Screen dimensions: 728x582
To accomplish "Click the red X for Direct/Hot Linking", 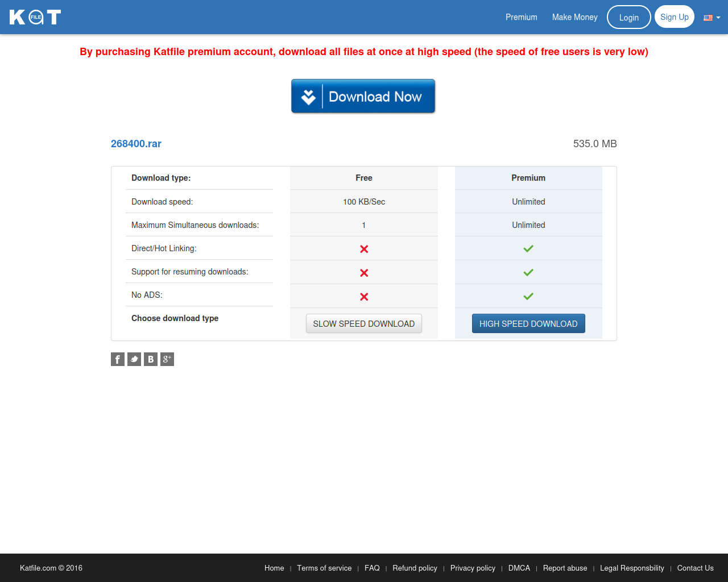I will (364, 249).
